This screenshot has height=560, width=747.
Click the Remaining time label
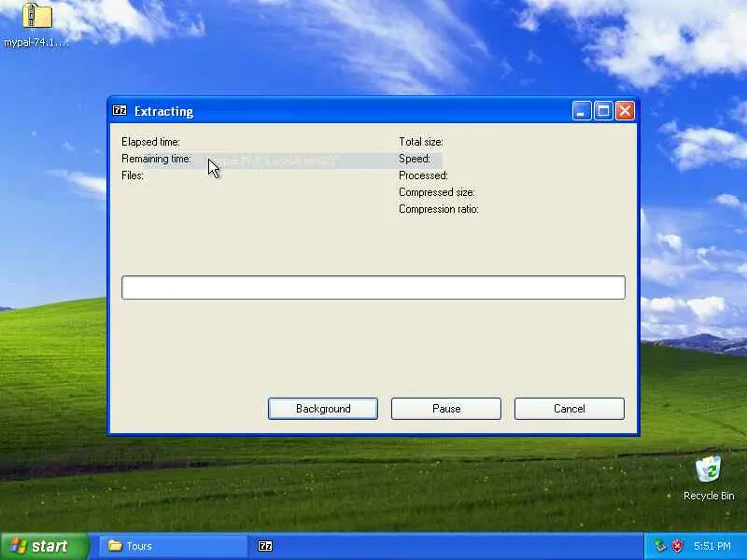click(156, 159)
